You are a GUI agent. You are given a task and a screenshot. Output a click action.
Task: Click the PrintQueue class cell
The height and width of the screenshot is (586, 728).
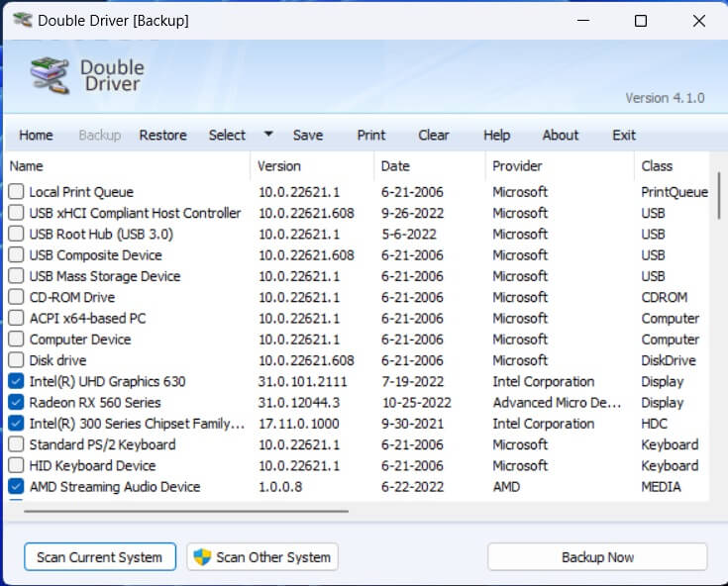click(675, 192)
